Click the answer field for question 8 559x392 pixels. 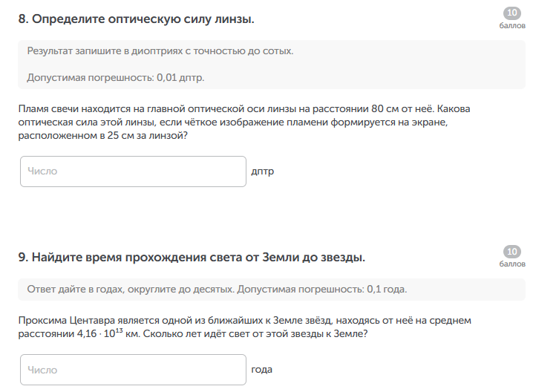pyautogui.click(x=133, y=171)
